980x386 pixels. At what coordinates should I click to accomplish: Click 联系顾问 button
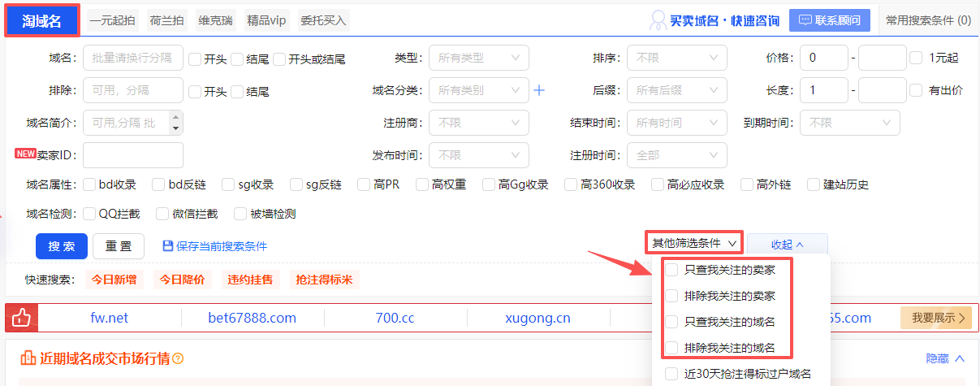coord(830,20)
